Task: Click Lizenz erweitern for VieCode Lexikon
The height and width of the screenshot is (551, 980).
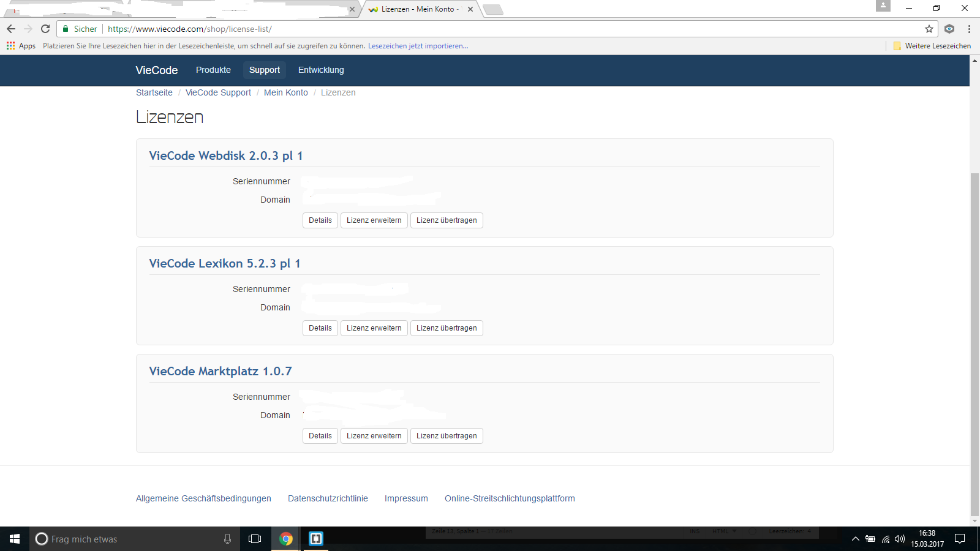Action: pyautogui.click(x=374, y=328)
